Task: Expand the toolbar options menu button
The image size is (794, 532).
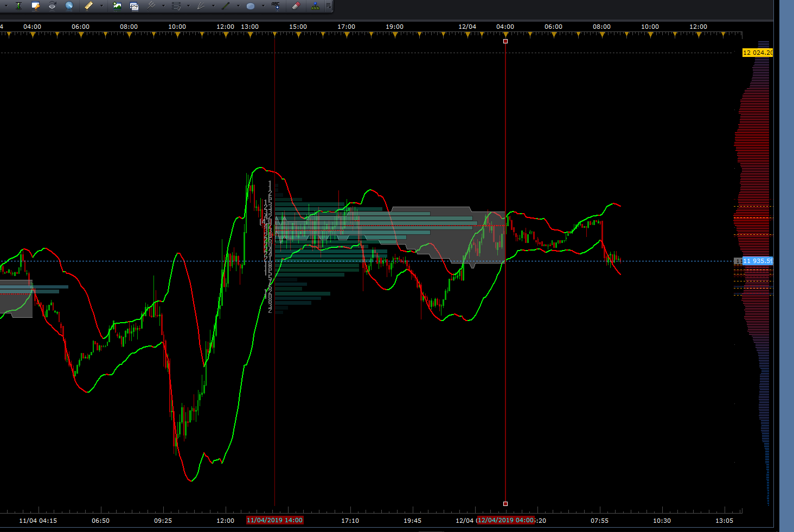Action: click(329, 5)
